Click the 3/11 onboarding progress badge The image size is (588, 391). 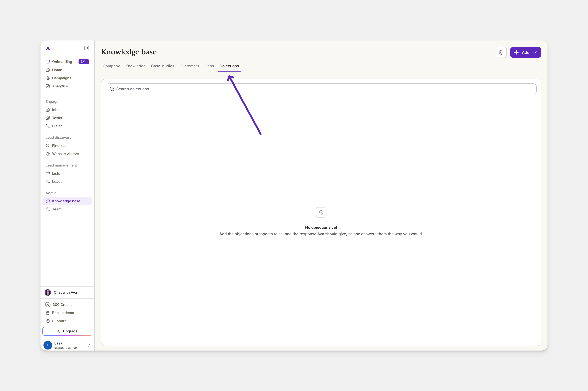click(84, 62)
